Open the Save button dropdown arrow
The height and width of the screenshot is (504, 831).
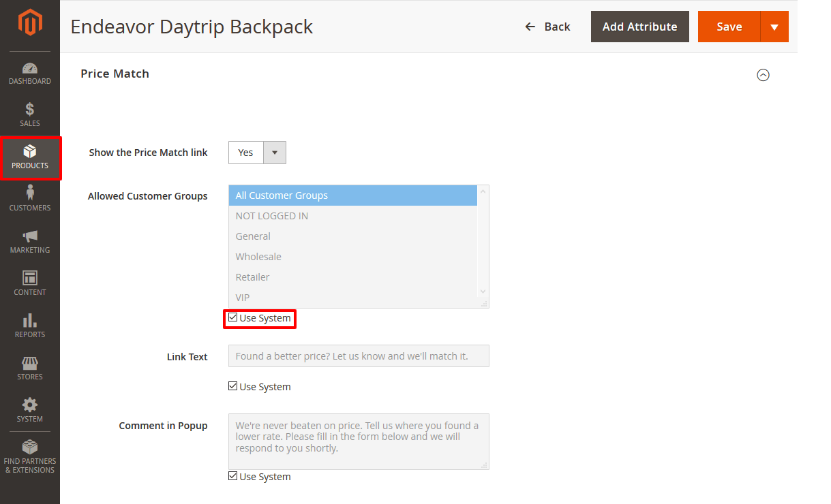[x=774, y=27]
